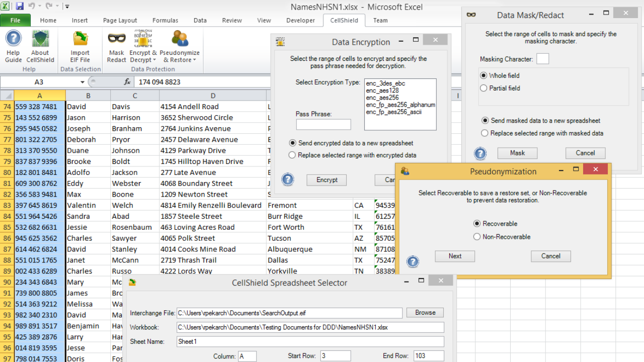Open the File tab
644x362 pixels.
pyautogui.click(x=15, y=20)
